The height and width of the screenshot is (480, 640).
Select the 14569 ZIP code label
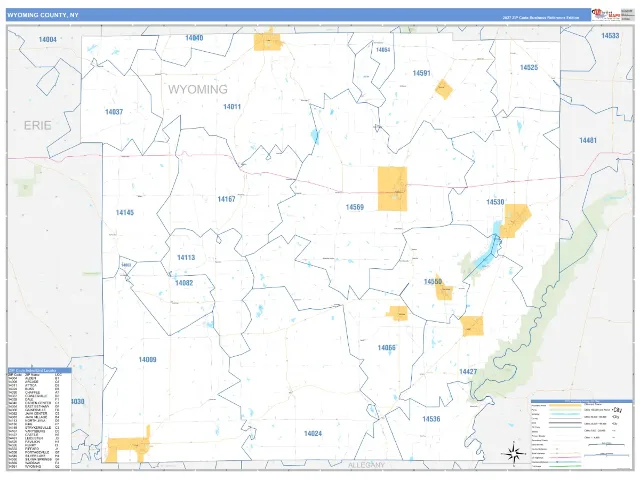355,207
